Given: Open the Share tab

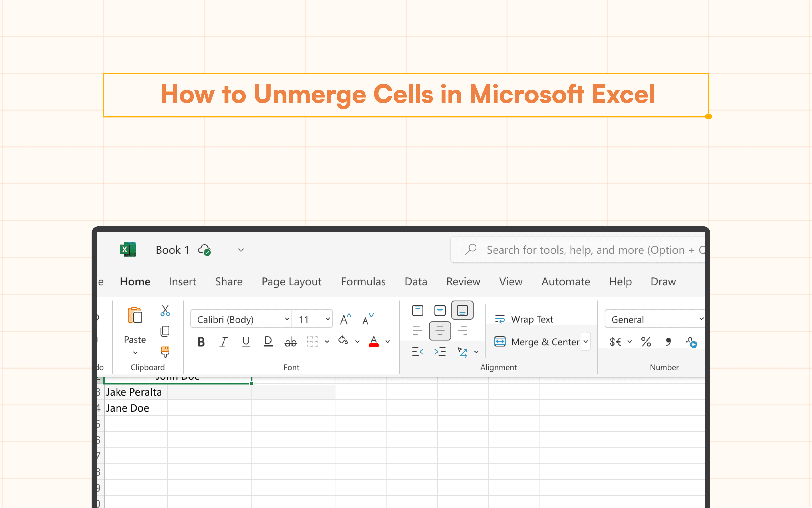Looking at the screenshot, I should (229, 282).
